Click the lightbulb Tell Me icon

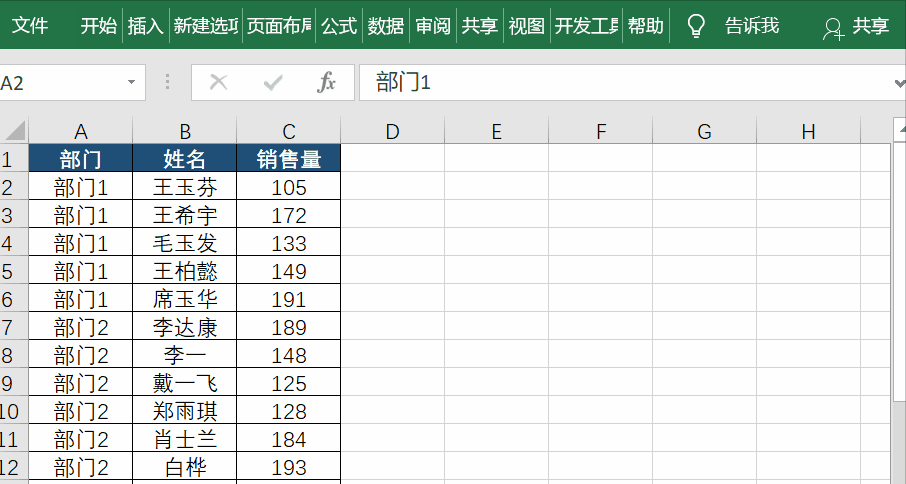coord(696,26)
